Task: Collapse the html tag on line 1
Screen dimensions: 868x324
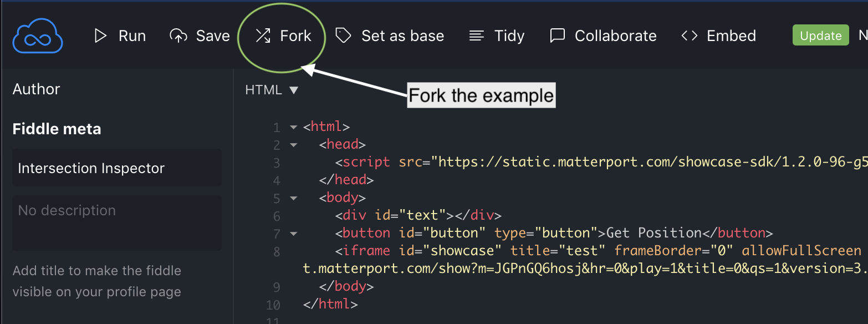Action: [x=294, y=128]
